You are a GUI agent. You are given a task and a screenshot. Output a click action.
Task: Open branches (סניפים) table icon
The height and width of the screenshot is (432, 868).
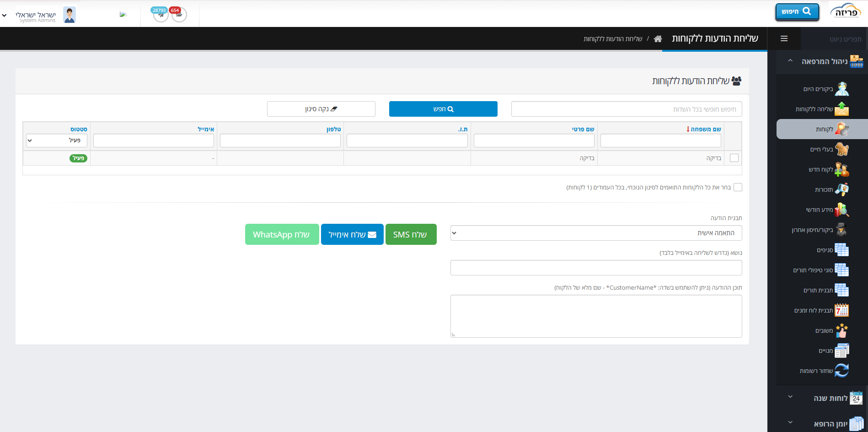coord(841,250)
